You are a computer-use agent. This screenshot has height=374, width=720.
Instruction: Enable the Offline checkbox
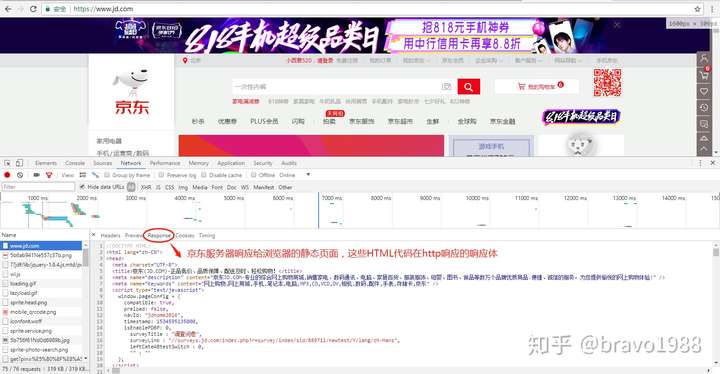click(x=253, y=175)
